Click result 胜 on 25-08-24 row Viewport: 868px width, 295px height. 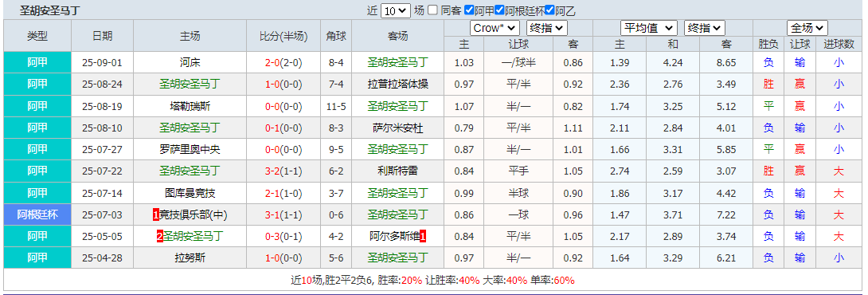[768, 85]
